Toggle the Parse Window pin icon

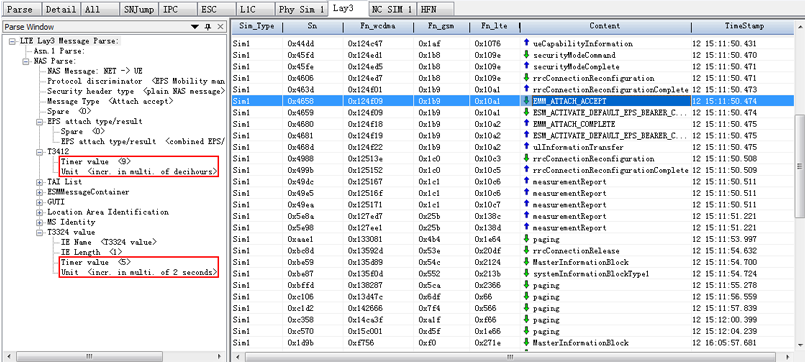208,27
